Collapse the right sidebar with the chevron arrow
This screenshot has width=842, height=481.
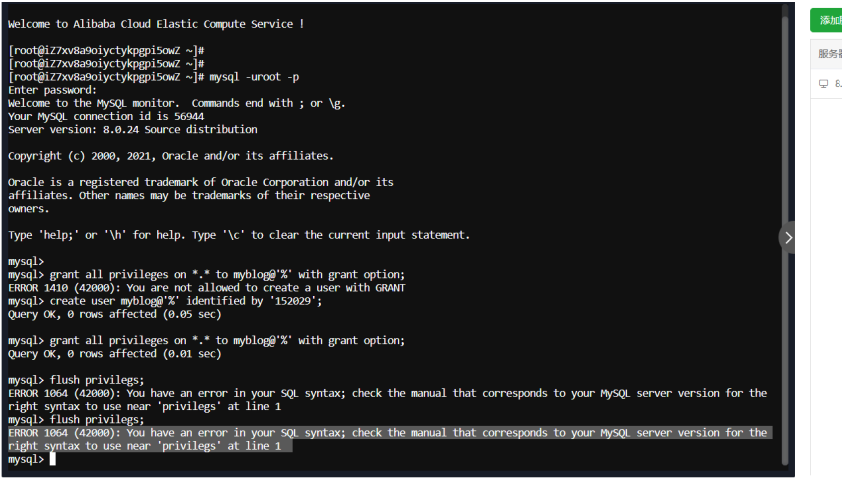click(x=788, y=237)
